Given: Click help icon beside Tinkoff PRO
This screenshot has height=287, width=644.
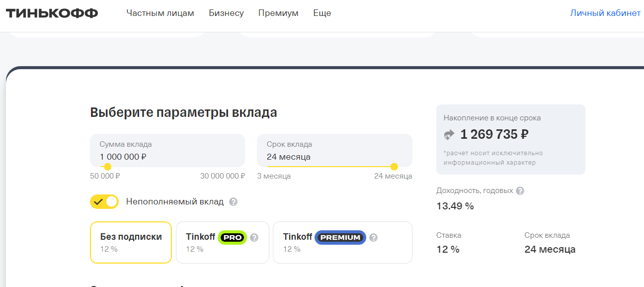Looking at the screenshot, I should pyautogui.click(x=254, y=238).
